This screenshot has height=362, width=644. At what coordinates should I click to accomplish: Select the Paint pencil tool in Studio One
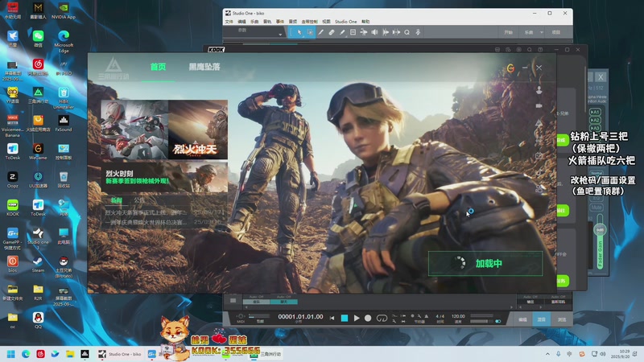coord(342,32)
